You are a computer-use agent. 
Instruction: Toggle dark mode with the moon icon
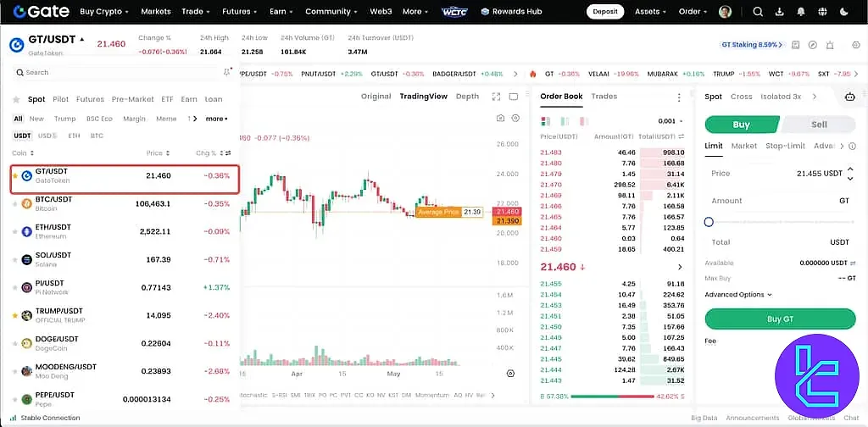pyautogui.click(x=843, y=12)
